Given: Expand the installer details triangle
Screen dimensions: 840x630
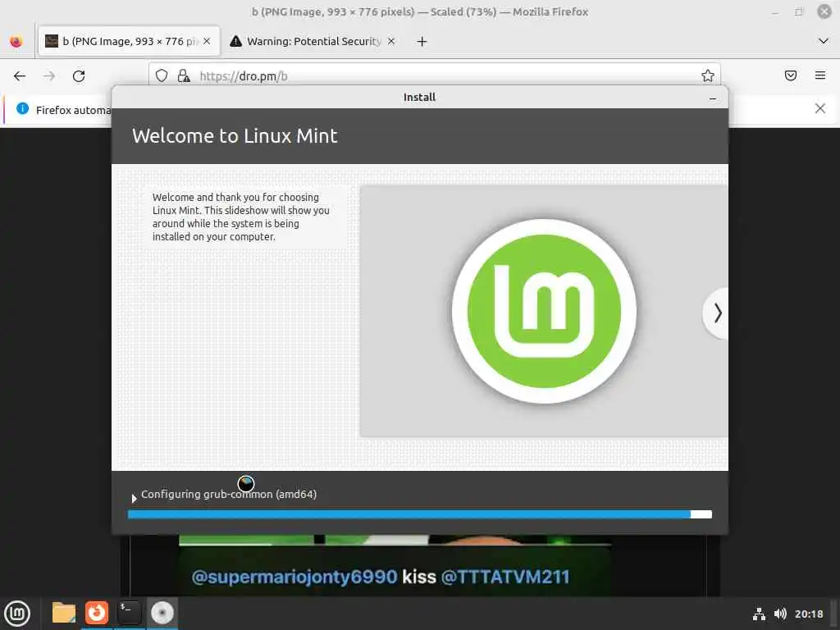Looking at the screenshot, I should [134, 498].
